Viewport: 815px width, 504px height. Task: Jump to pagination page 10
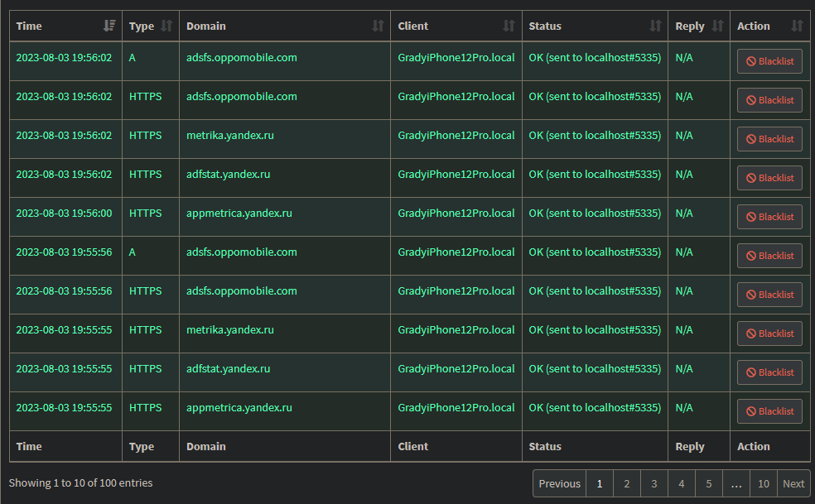764,484
